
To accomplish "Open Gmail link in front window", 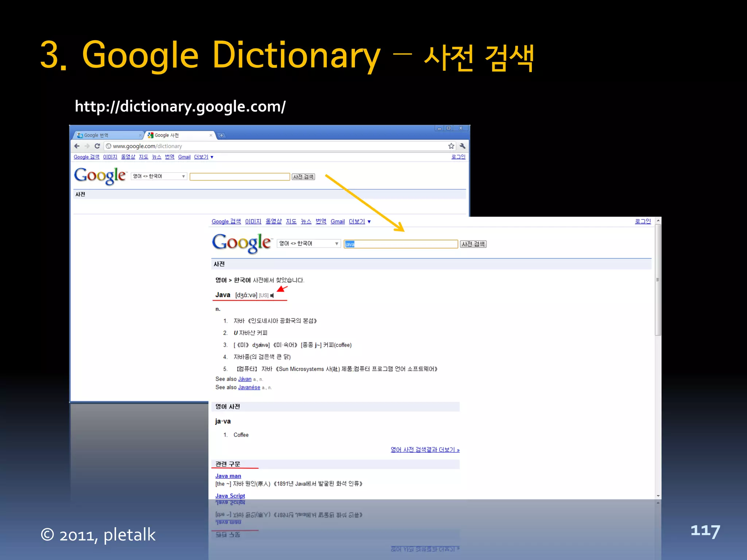I will point(338,221).
